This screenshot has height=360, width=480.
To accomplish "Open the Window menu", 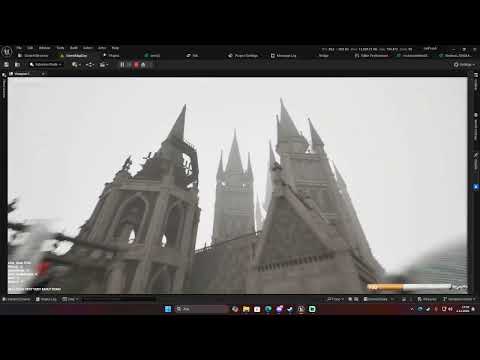I will [45, 48].
